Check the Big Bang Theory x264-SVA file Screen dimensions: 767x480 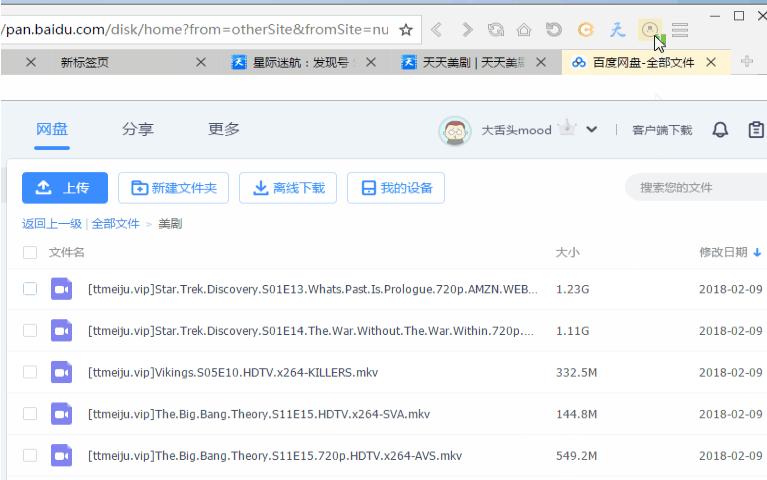(30, 413)
